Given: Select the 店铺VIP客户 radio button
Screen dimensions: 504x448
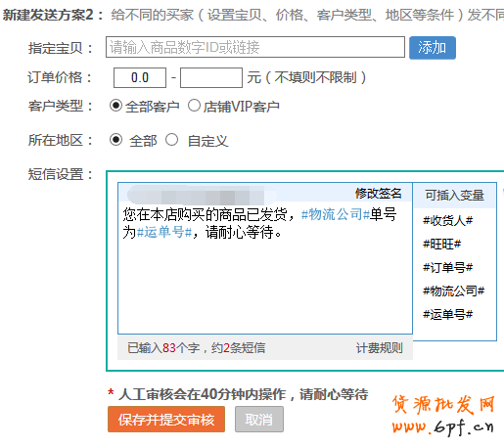Looking at the screenshot, I should point(194,106).
